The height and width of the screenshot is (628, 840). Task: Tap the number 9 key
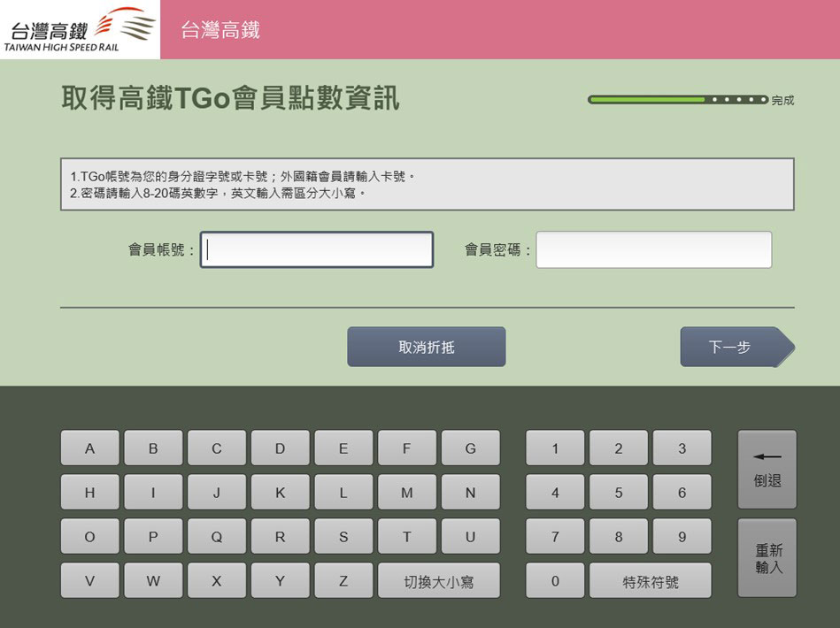682,536
